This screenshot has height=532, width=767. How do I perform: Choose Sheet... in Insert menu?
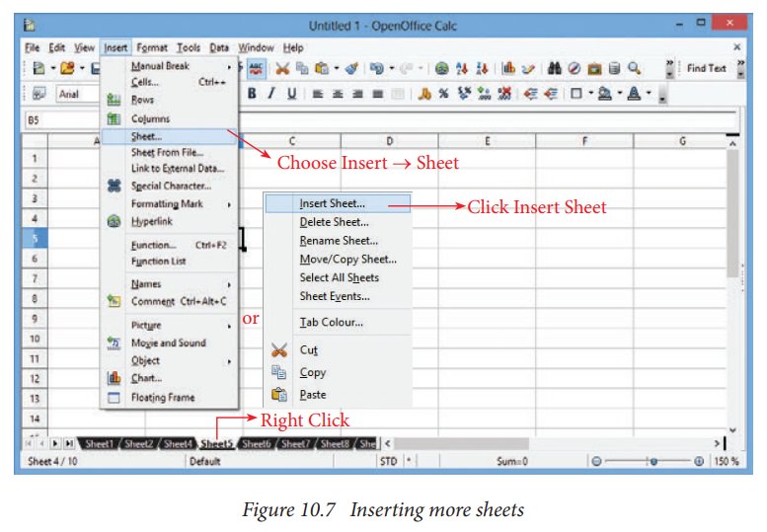click(x=169, y=136)
